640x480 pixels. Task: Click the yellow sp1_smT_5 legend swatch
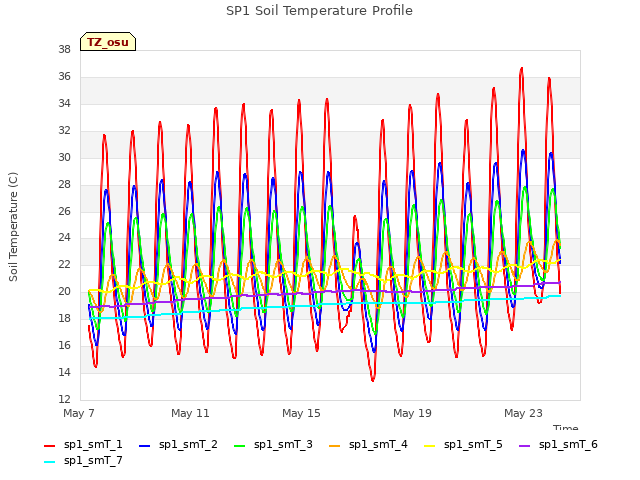(429, 446)
